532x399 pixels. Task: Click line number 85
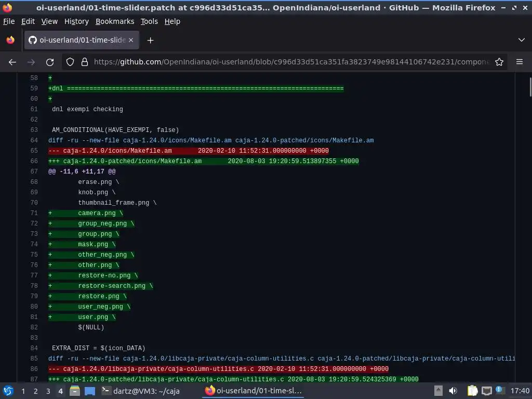click(x=34, y=358)
